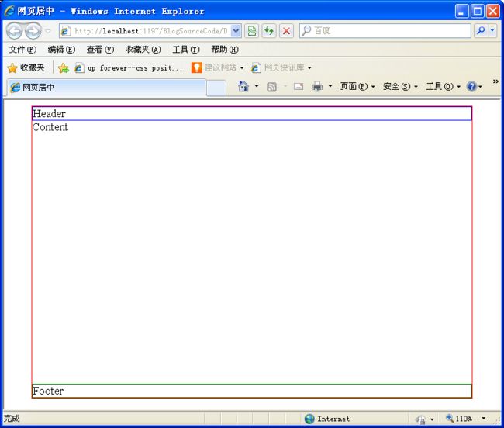Click the Header text in page

pos(49,114)
